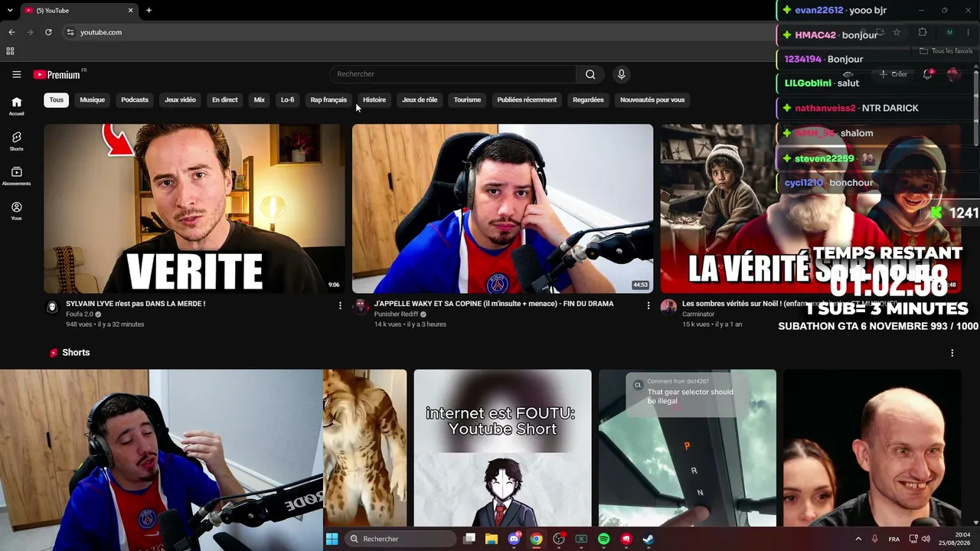This screenshot has height=551, width=980.
Task: Select the Tous filter chip
Action: 57,99
